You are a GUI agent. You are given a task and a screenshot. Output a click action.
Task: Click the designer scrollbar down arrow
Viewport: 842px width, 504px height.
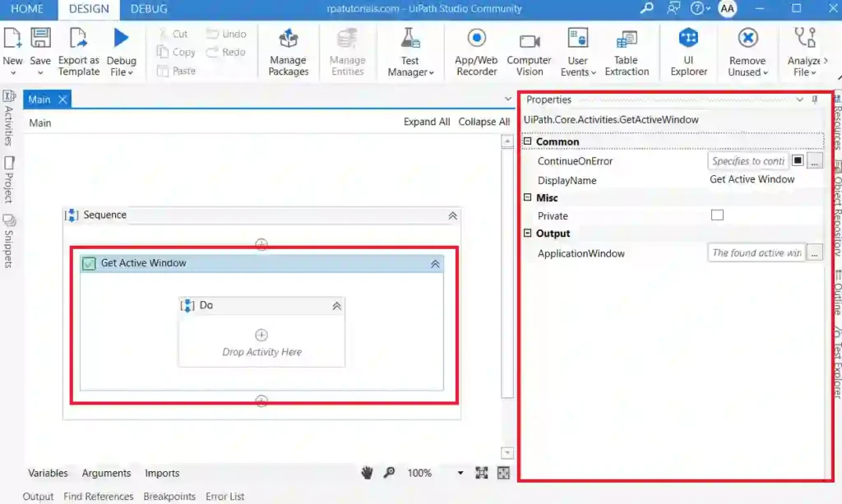(507, 453)
